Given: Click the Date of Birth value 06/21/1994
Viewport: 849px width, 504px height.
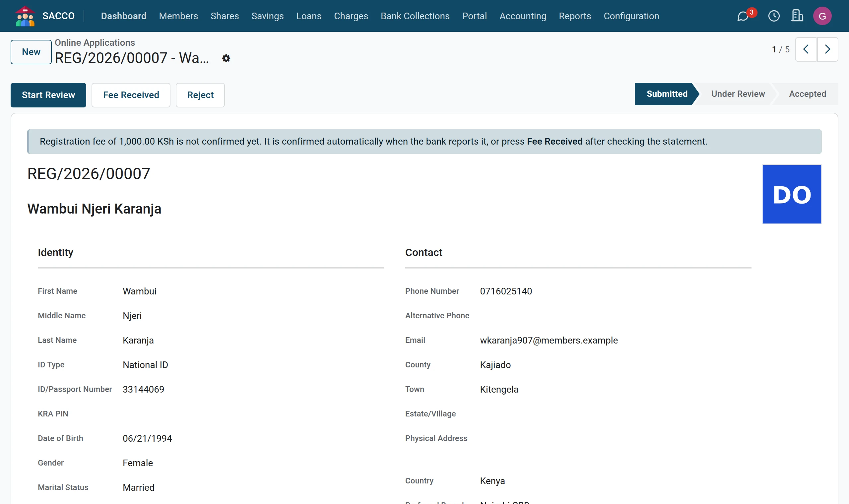Looking at the screenshot, I should (x=147, y=439).
